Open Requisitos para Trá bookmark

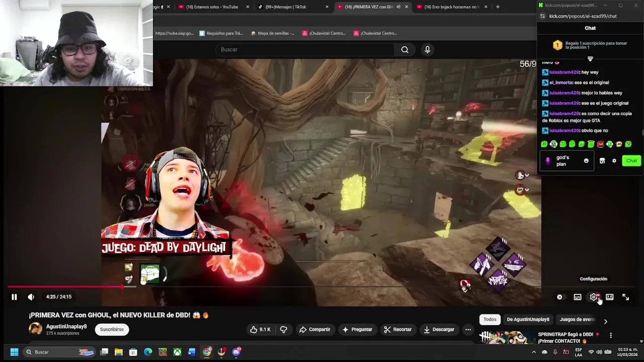221,33
